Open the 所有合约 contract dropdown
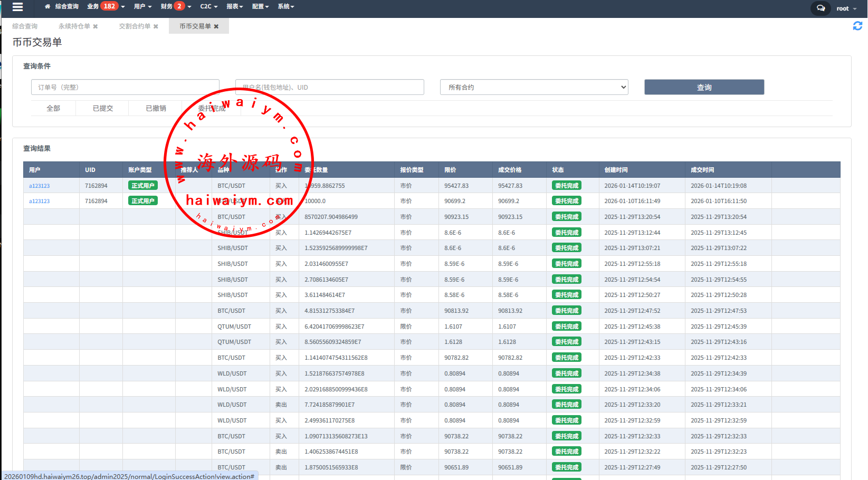868x480 pixels. click(534, 87)
